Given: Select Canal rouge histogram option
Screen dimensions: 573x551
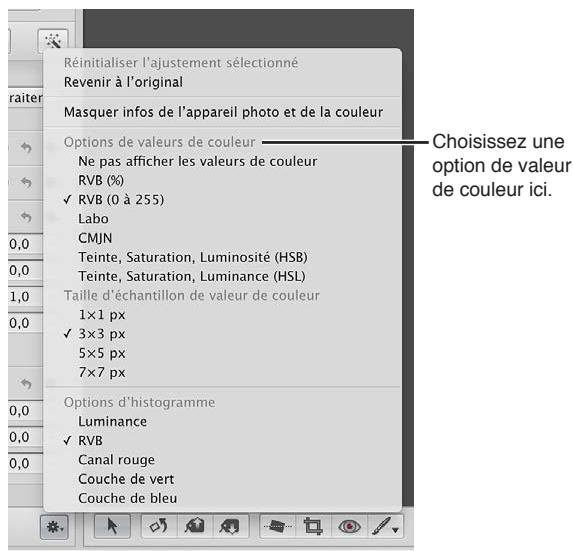Looking at the screenshot, I should (x=222, y=460).
